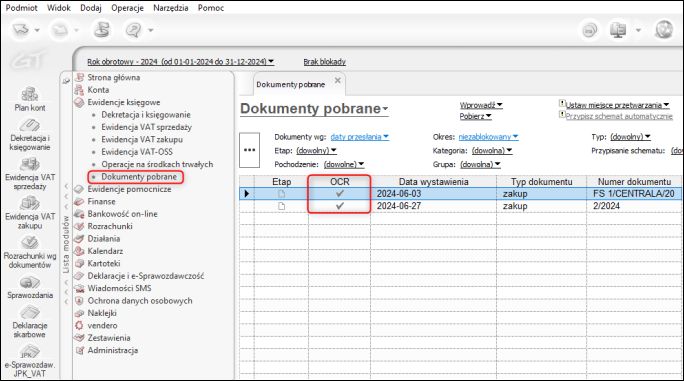Image resolution: width=684 pixels, height=381 pixels.
Task: Open the Operacje menu
Action: click(x=127, y=8)
